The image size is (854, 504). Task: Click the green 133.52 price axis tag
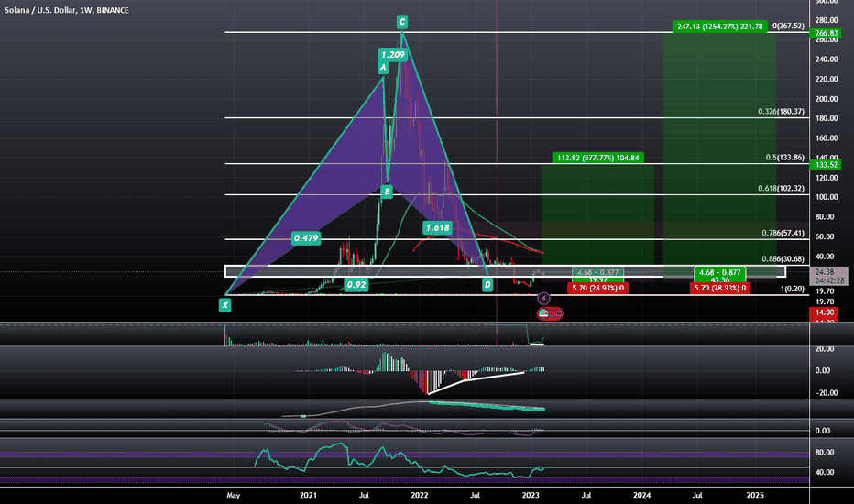point(827,165)
